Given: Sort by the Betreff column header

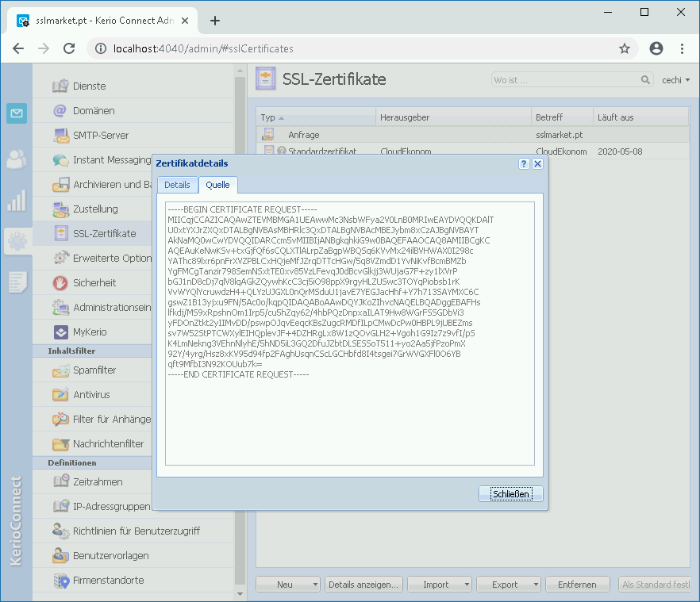Looking at the screenshot, I should [x=562, y=117].
